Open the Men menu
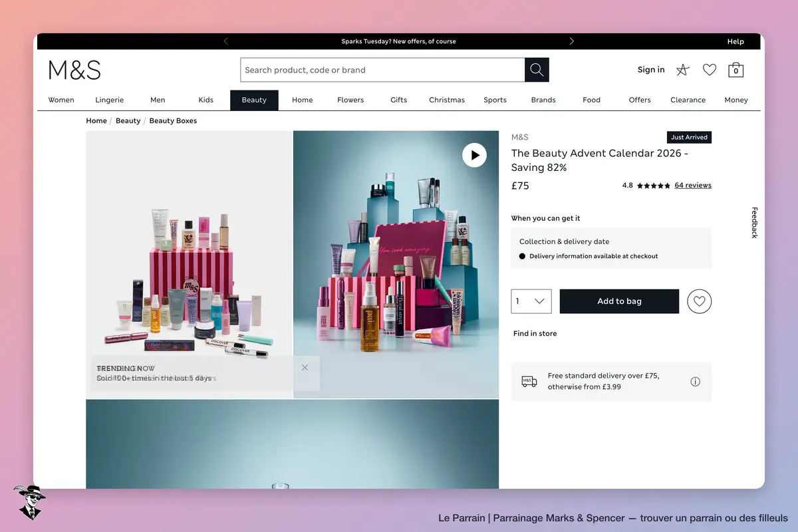The image size is (798, 532). pos(158,100)
